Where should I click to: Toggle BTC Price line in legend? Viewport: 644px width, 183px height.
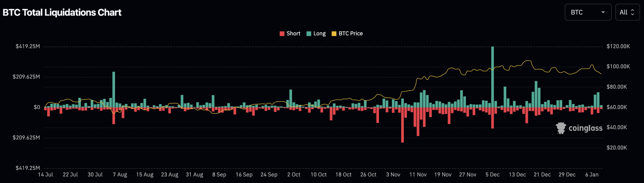(x=350, y=33)
